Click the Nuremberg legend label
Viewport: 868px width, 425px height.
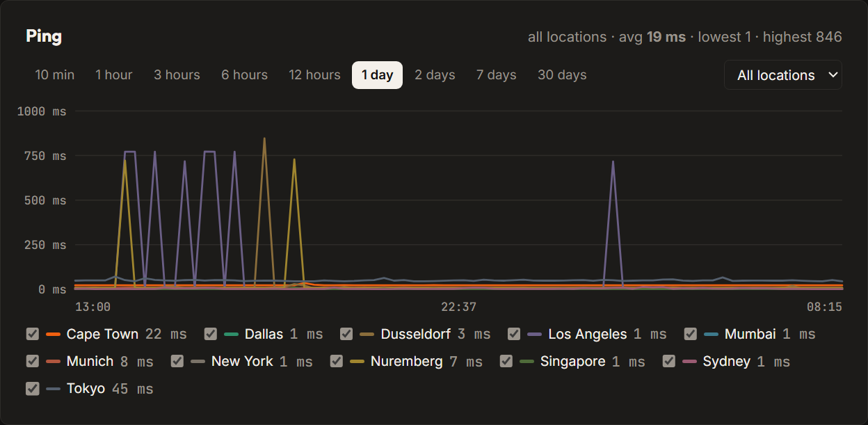(407, 361)
